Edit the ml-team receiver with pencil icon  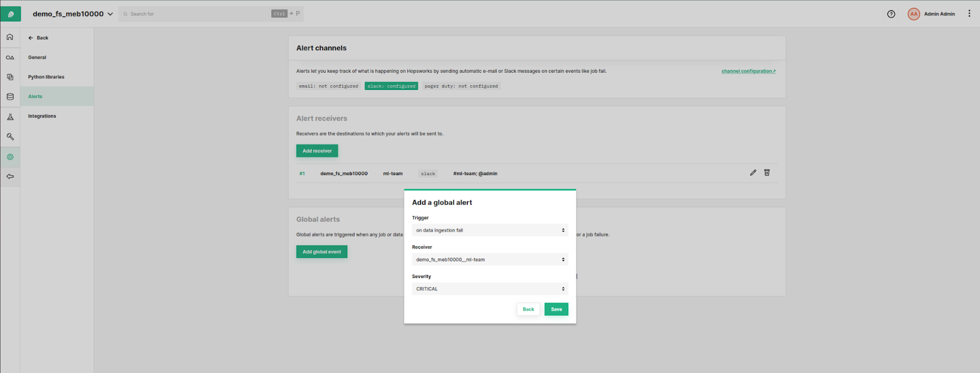(x=753, y=173)
